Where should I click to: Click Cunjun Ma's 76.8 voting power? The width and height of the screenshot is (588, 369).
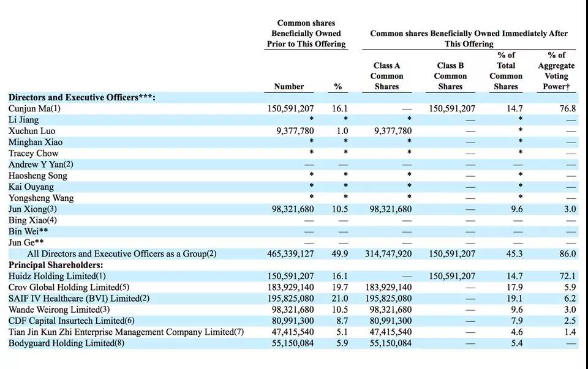567,109
